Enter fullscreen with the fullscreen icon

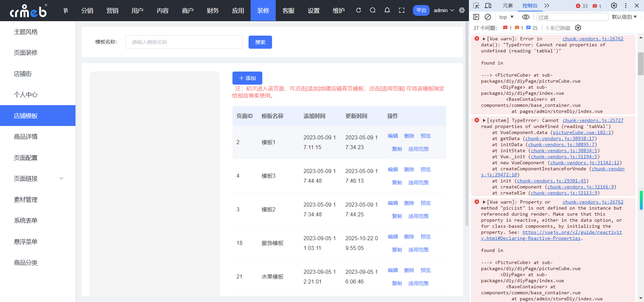(x=401, y=10)
